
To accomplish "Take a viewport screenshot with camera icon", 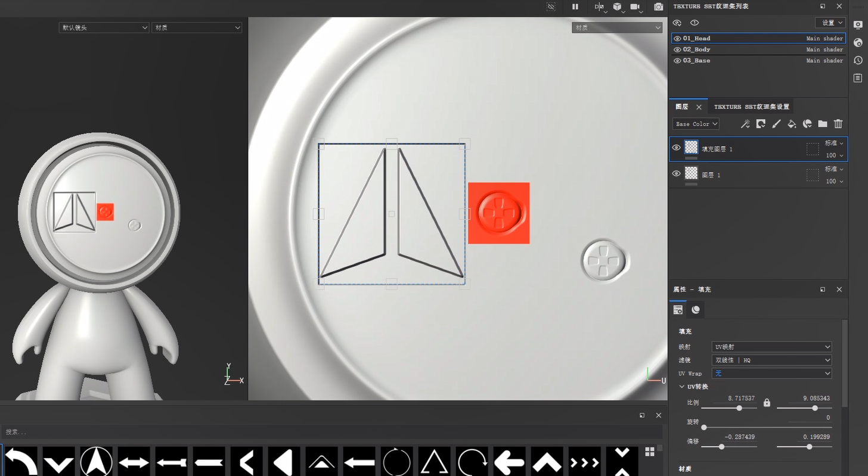I will point(658,7).
